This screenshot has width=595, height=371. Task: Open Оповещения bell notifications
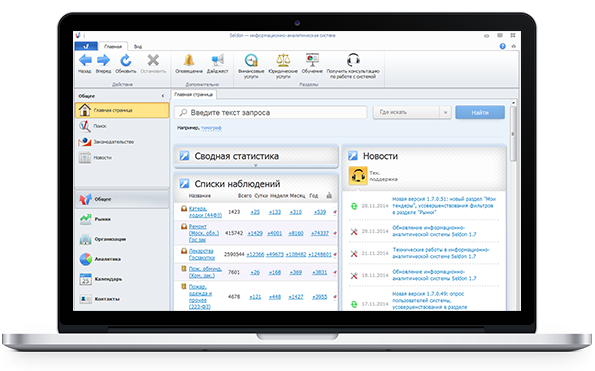[x=189, y=60]
